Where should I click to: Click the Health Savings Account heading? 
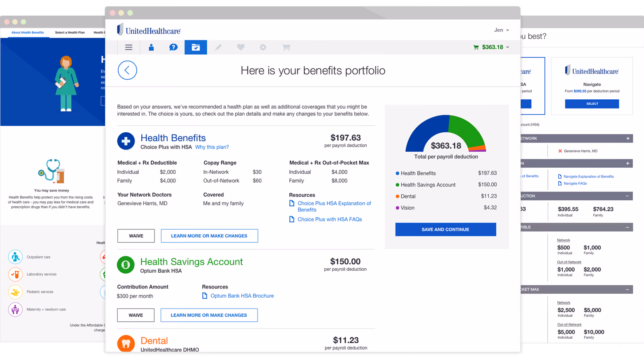click(x=192, y=262)
